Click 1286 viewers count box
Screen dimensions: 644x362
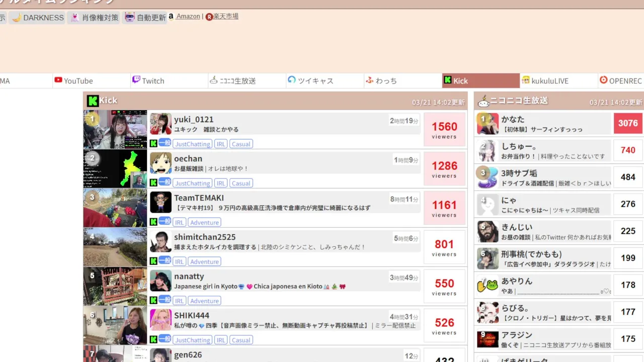coord(444,169)
